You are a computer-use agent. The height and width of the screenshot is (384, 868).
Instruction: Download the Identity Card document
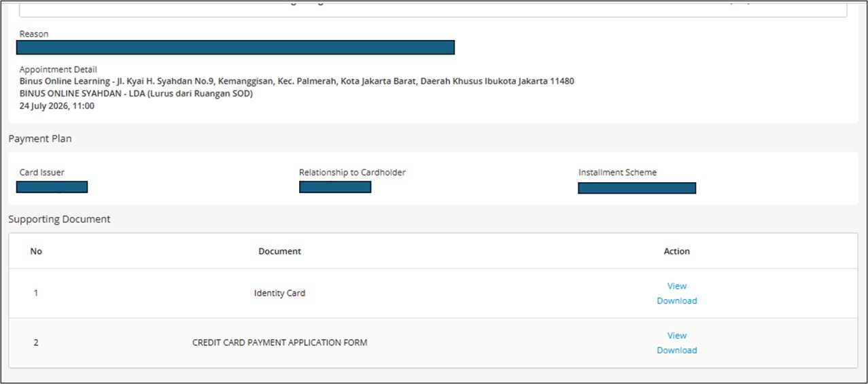676,300
